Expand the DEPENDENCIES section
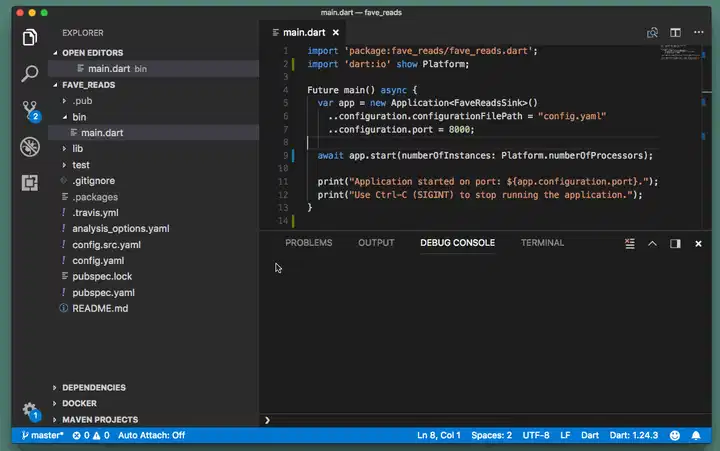This screenshot has height=451, width=720. [x=94, y=388]
